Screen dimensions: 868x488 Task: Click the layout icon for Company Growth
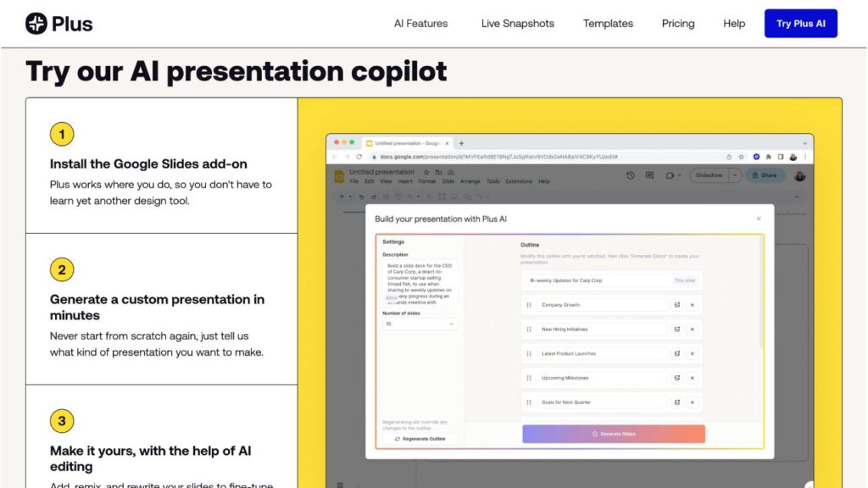[677, 305]
